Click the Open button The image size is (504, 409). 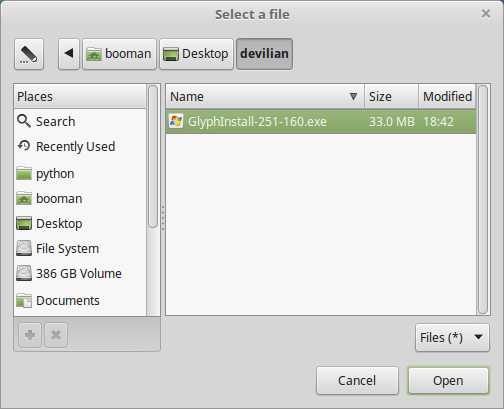coord(448,381)
